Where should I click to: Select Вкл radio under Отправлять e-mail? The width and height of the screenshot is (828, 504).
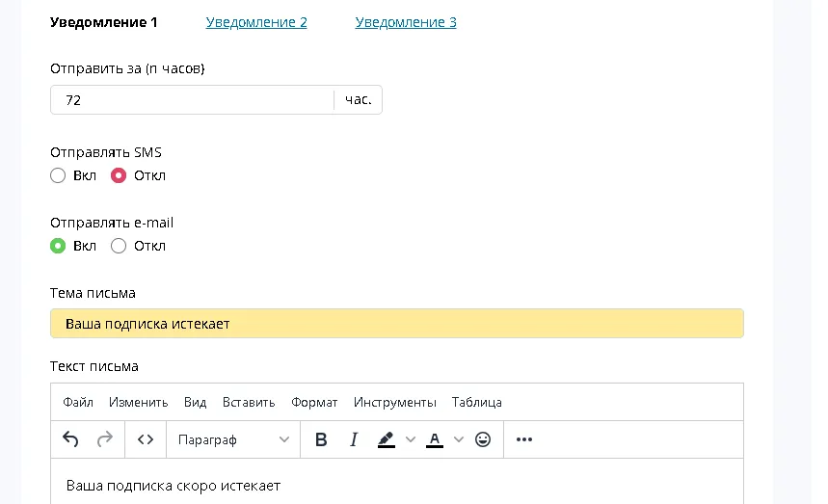pos(58,246)
